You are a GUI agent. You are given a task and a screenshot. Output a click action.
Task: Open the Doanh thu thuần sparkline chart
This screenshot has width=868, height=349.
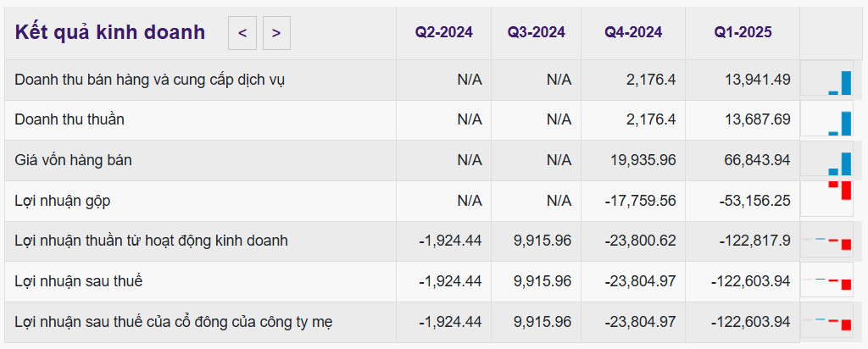[x=827, y=120]
